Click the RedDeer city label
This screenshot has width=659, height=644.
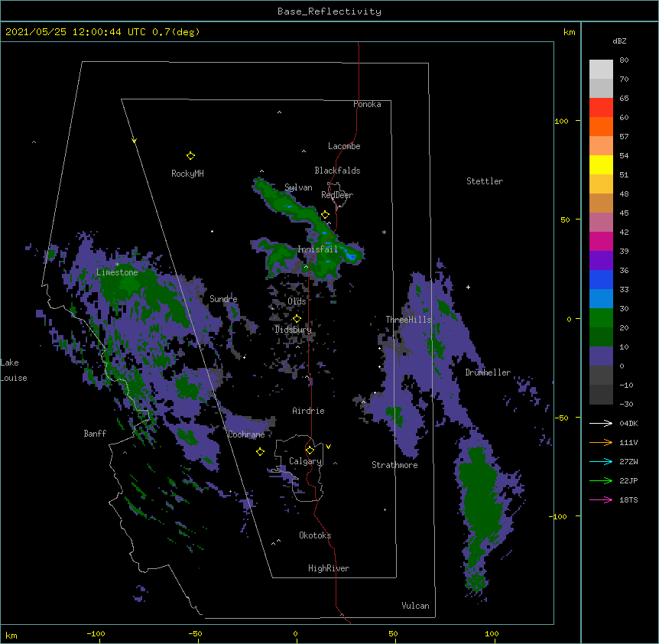(337, 195)
